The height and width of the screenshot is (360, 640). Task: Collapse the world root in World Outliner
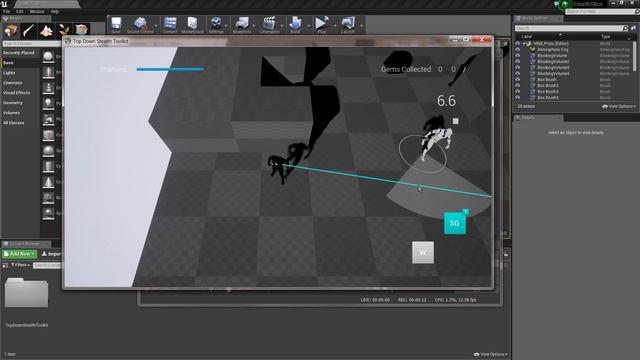(524, 44)
